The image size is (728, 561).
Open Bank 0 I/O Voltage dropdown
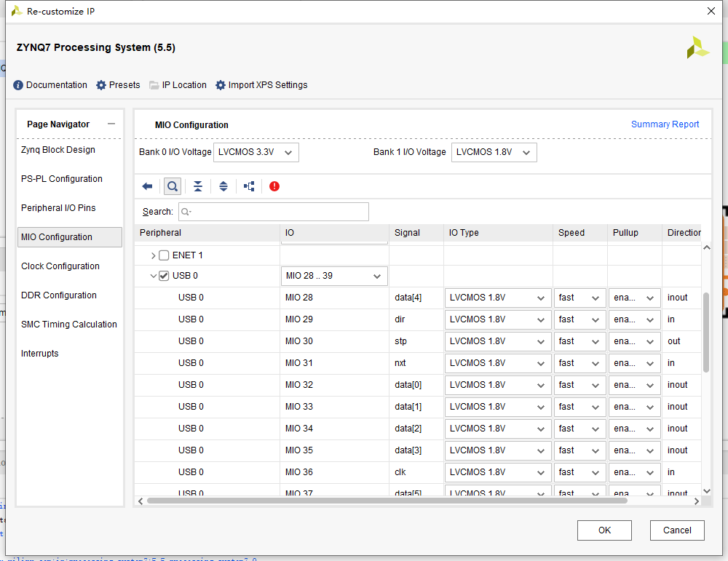(256, 152)
